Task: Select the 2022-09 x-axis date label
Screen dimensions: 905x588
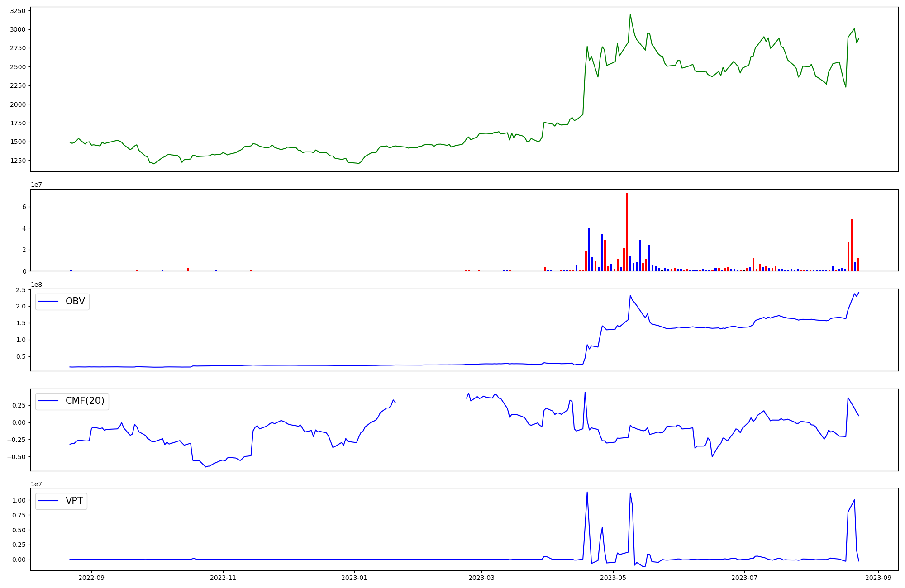Action: [x=91, y=577]
